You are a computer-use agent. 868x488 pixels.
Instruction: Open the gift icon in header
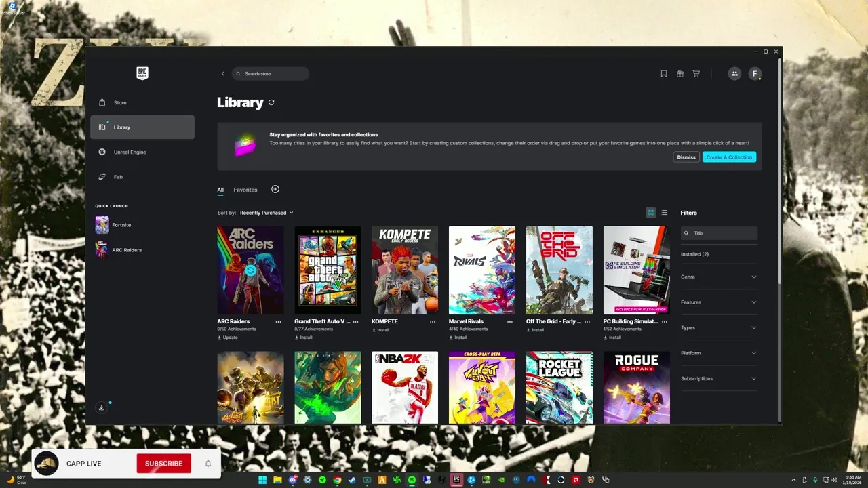tap(680, 73)
